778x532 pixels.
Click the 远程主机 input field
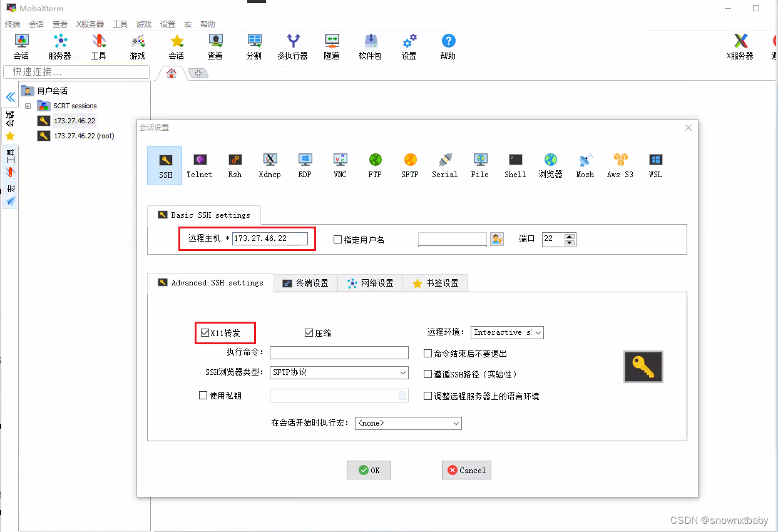270,238
